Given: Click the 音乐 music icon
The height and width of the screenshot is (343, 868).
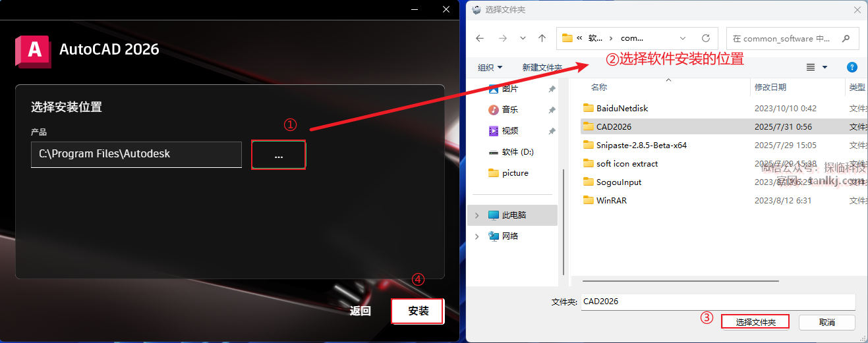Looking at the screenshot, I should 493,109.
